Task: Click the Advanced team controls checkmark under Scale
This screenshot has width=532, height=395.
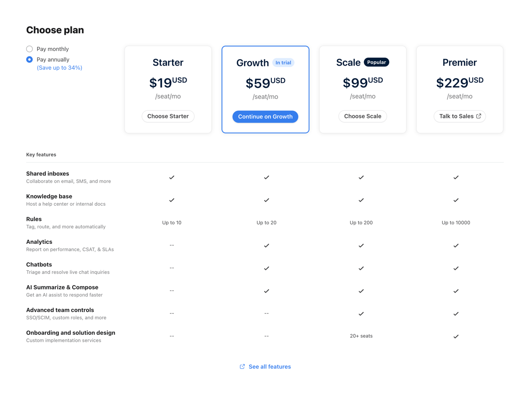Action: click(x=361, y=313)
